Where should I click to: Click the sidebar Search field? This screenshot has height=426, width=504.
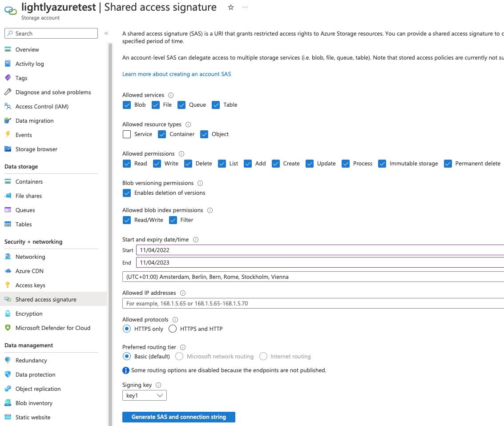(51, 33)
